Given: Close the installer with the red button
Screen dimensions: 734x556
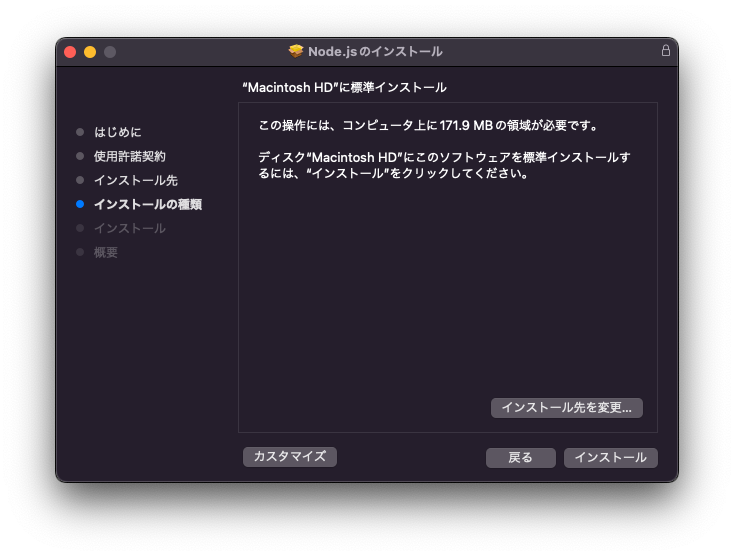Looking at the screenshot, I should click(x=70, y=51).
